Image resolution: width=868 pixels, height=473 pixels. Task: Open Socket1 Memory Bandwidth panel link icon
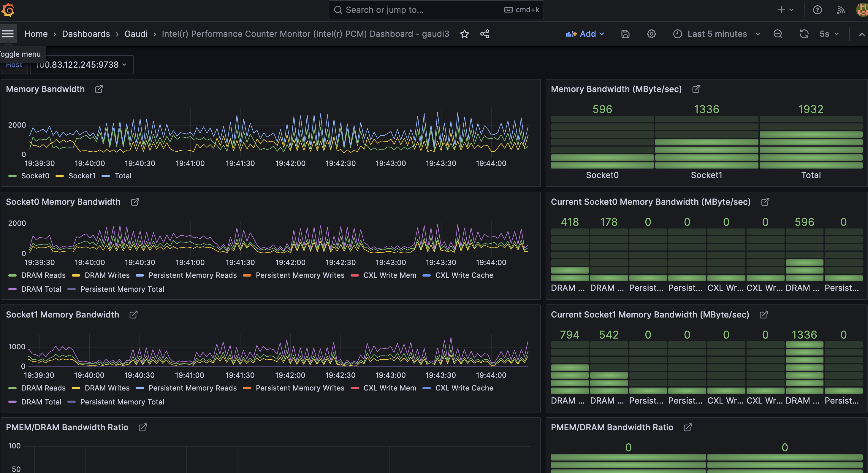pos(134,314)
